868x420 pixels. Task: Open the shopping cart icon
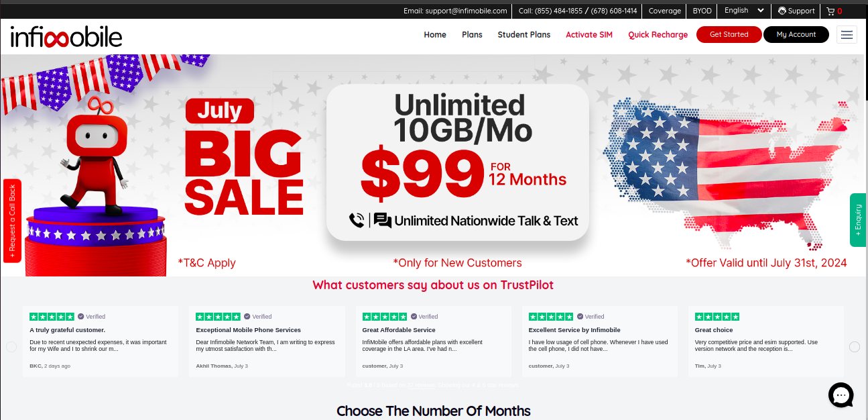click(830, 11)
